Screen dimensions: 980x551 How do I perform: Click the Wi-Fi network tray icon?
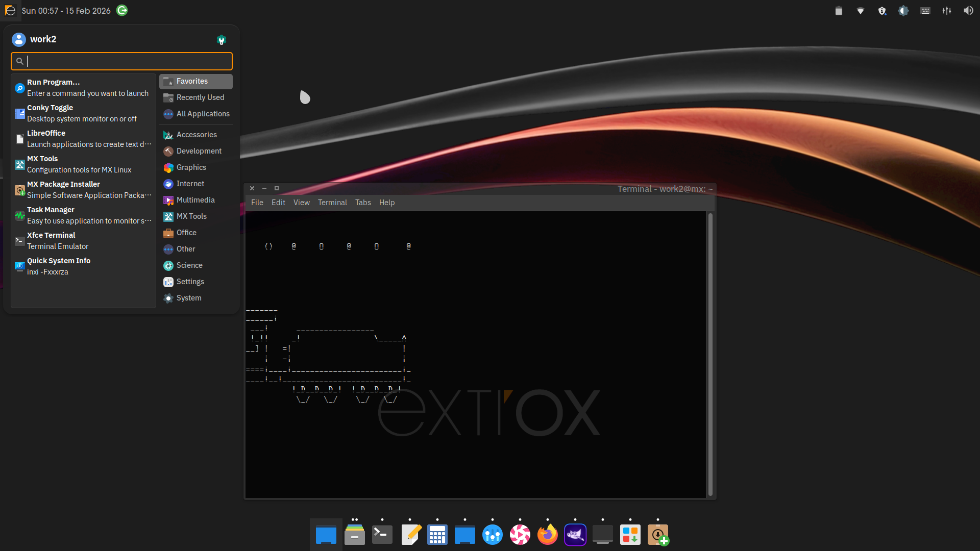coord(861,11)
